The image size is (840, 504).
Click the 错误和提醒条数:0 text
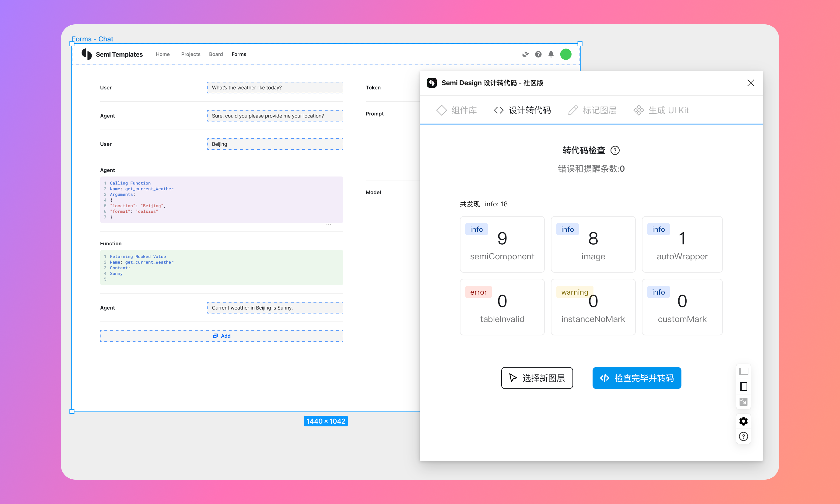point(591,169)
